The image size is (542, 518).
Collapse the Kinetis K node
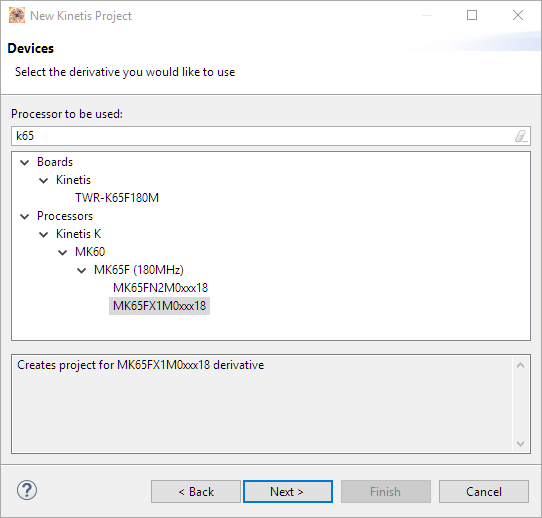pos(44,234)
